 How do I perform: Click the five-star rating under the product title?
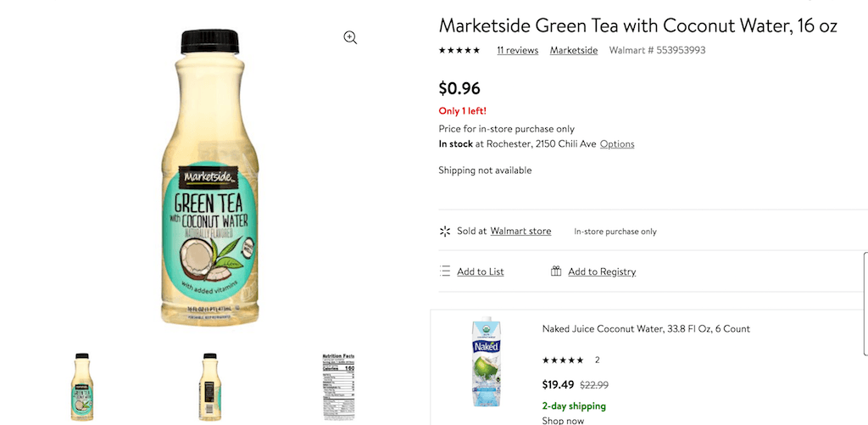(459, 51)
